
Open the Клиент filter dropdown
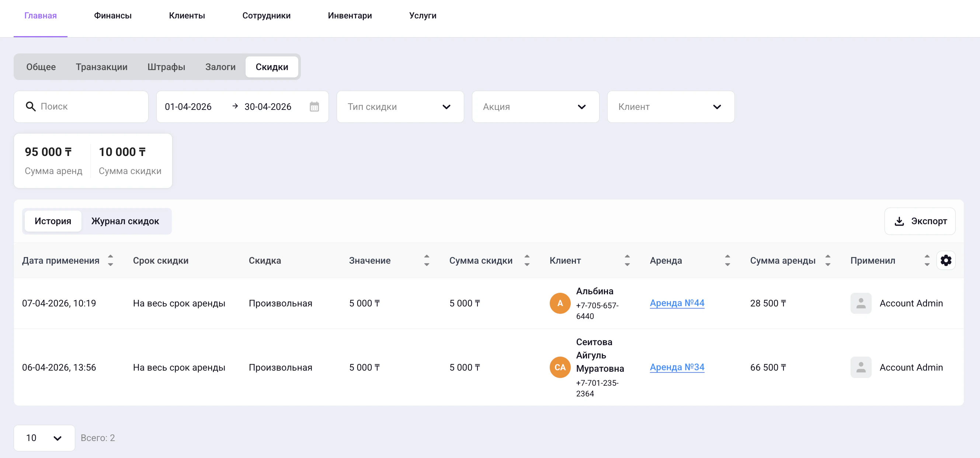click(x=670, y=107)
